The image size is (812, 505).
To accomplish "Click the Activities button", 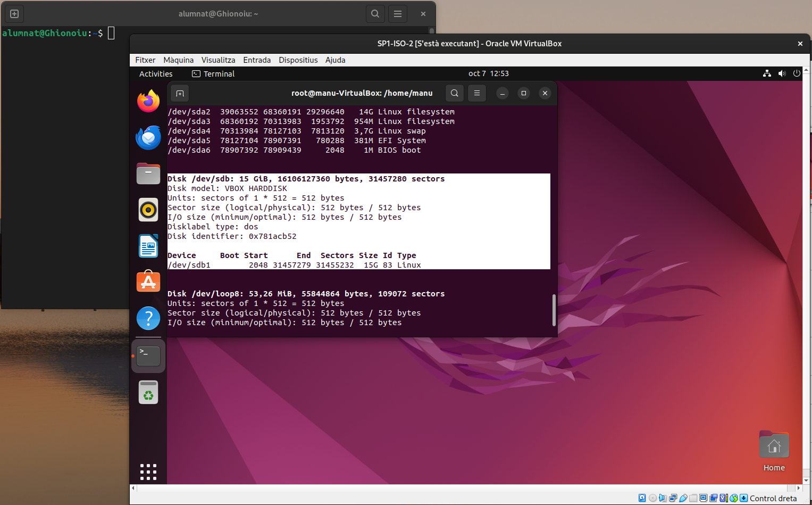I will pos(156,74).
